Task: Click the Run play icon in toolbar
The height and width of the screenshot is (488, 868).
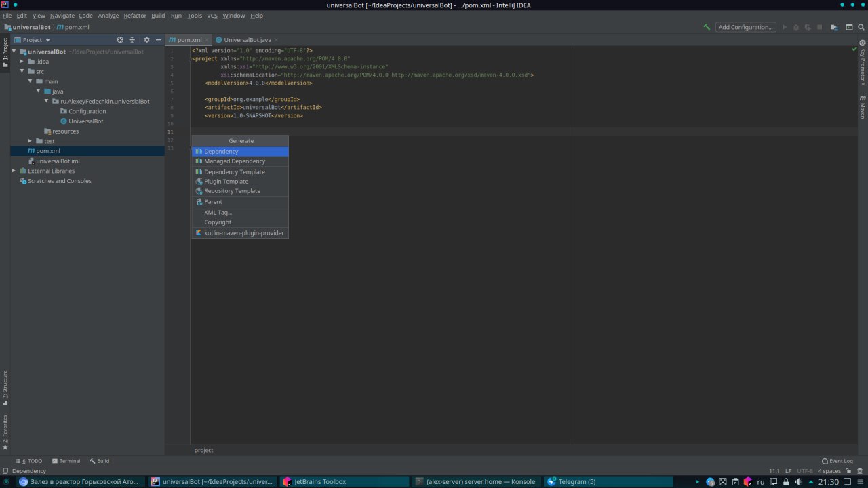Action: click(785, 27)
